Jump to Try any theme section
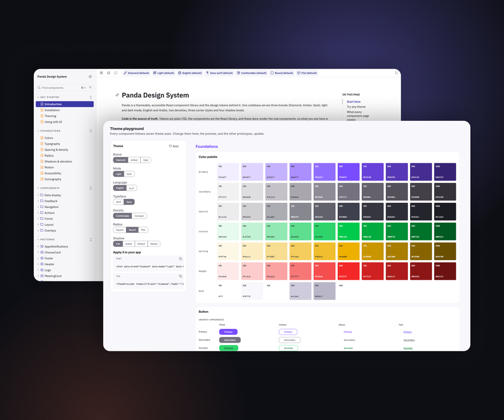Viewport: 504px width, 420px height. 356,107
